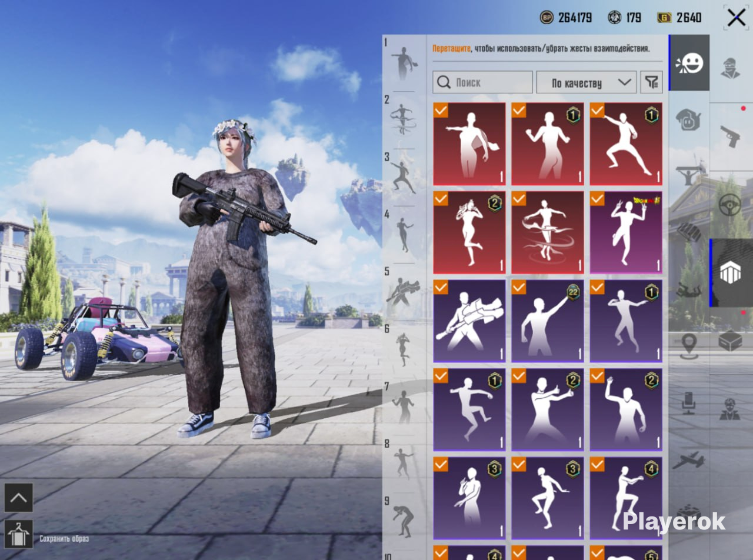Screen dimensions: 753x560
Task: Toggle checkmark on the heavy weapon emote
Action: click(441, 287)
